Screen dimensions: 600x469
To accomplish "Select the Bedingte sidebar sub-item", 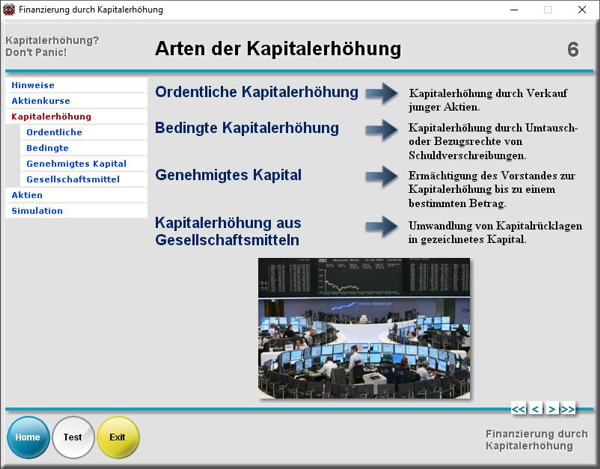I will coord(48,148).
